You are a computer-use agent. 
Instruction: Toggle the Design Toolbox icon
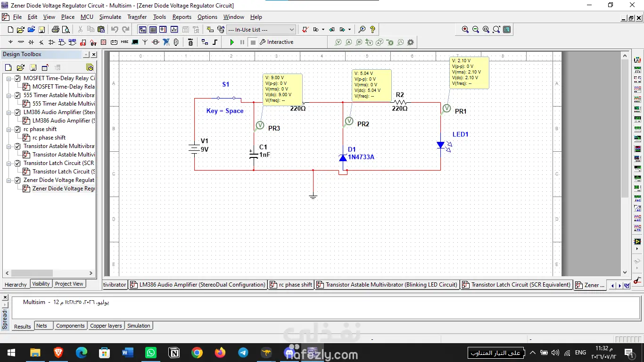pos(142,29)
